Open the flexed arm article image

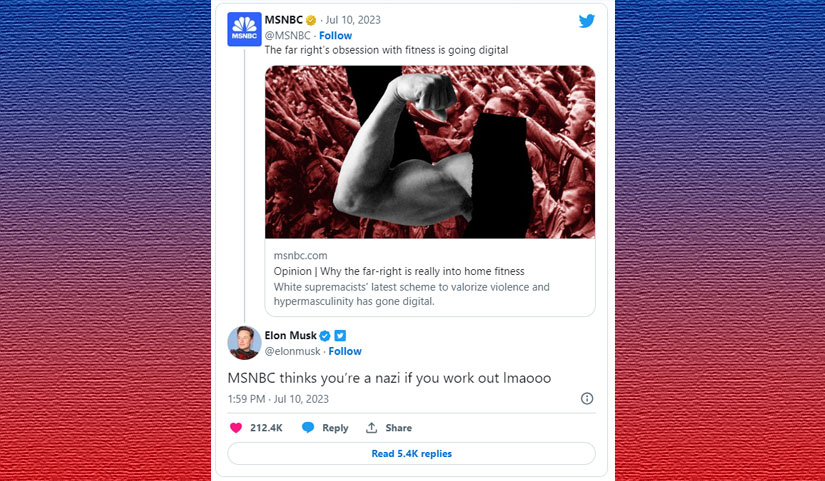(430, 152)
